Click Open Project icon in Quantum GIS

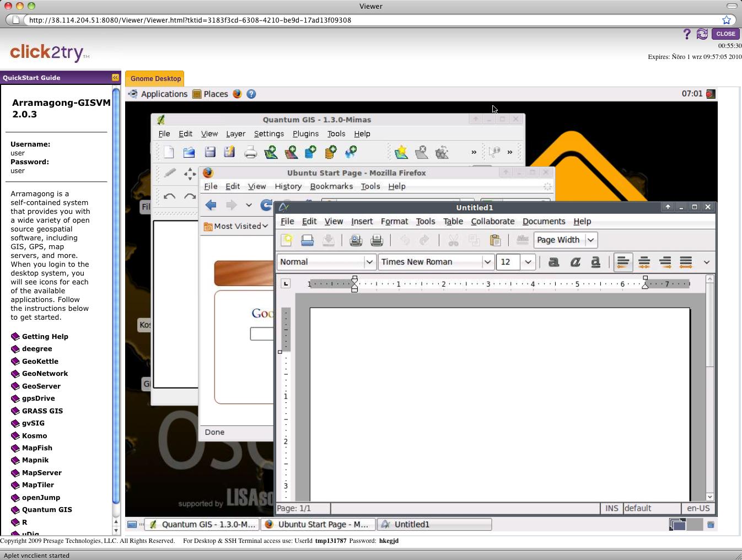click(189, 152)
